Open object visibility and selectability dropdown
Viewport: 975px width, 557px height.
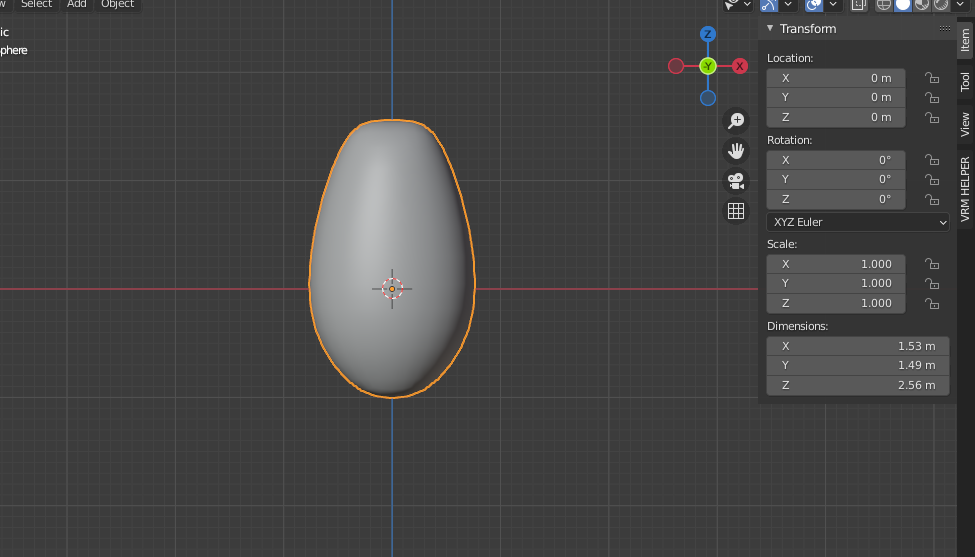pyautogui.click(x=737, y=5)
